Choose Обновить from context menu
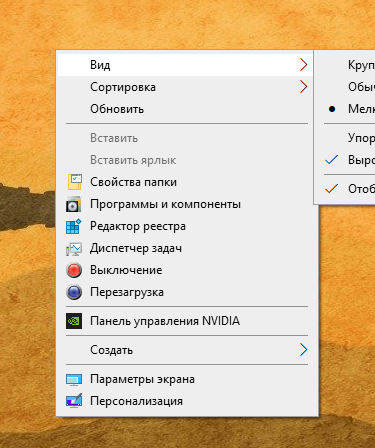This screenshot has width=375, height=448. coord(185,109)
